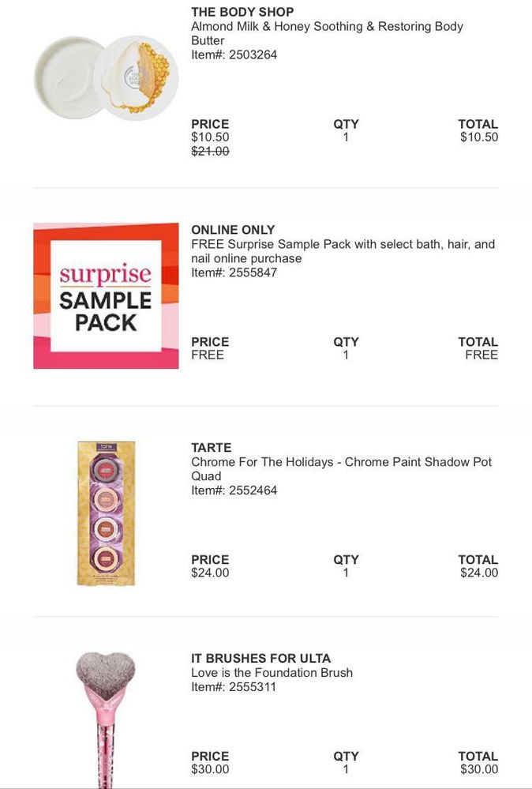532x789 pixels.
Task: Open the Surprise Sample Pack thumbnail
Action: click(x=106, y=295)
